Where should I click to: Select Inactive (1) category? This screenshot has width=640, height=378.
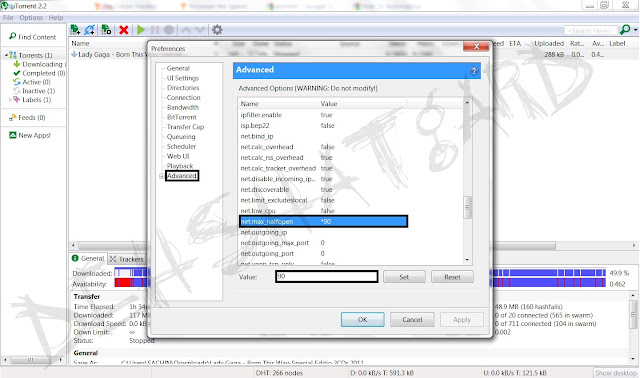click(34, 91)
